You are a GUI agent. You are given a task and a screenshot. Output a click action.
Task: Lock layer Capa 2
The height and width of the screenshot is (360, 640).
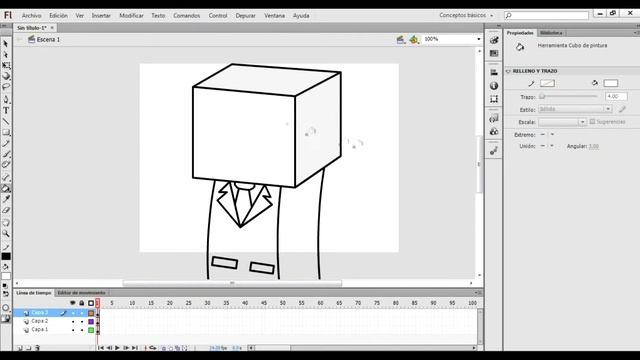[82, 322]
